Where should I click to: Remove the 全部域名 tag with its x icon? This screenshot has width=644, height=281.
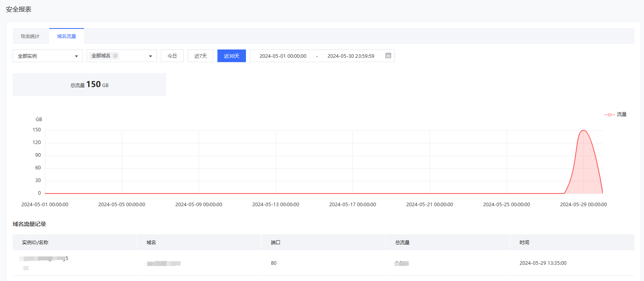pyautogui.click(x=115, y=56)
